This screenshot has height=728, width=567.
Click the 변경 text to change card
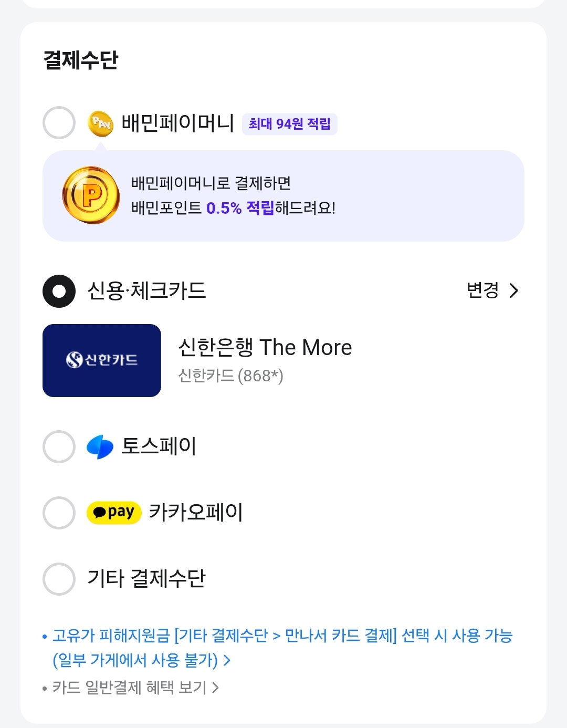[x=482, y=290]
